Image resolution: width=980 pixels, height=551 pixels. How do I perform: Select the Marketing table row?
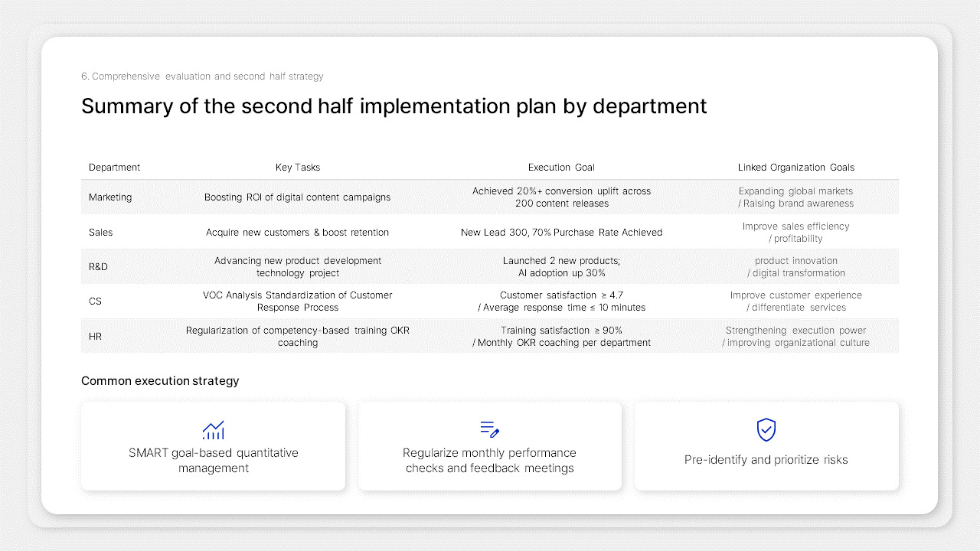[x=490, y=197]
